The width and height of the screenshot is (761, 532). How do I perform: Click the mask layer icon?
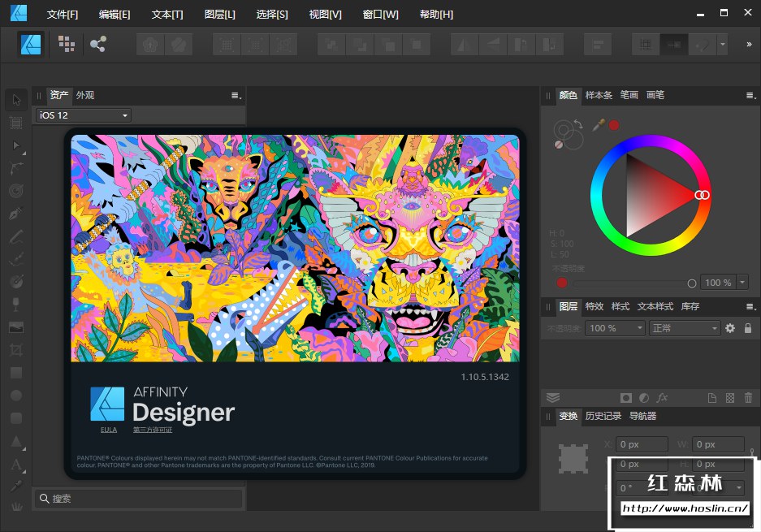pyautogui.click(x=626, y=398)
